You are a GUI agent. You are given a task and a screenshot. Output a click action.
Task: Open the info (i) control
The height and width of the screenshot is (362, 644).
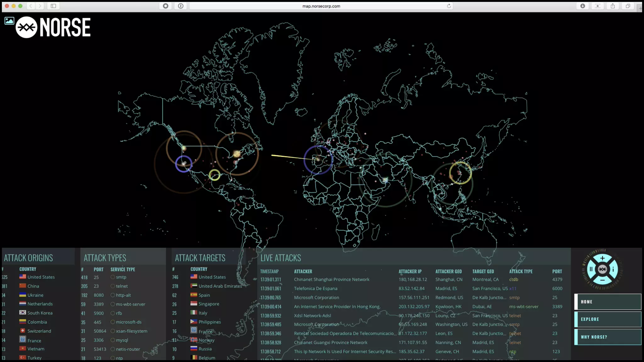[613, 269]
